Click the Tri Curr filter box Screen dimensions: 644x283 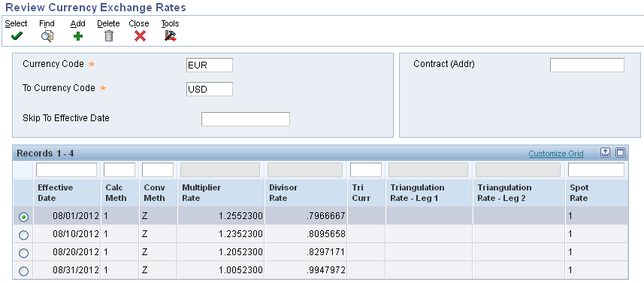click(366, 169)
